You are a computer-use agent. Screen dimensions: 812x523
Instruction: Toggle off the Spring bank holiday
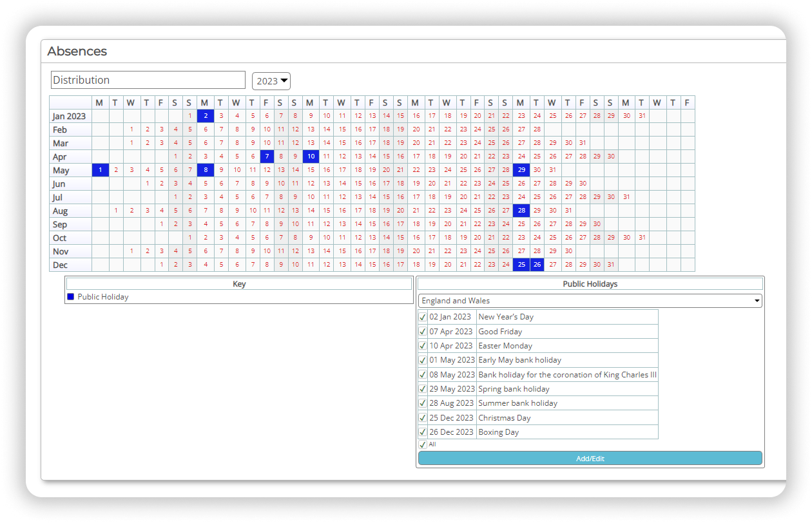(423, 388)
